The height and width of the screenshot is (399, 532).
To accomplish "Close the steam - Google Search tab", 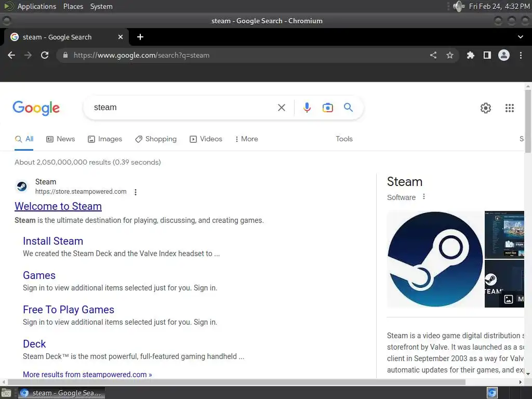I will (121, 37).
